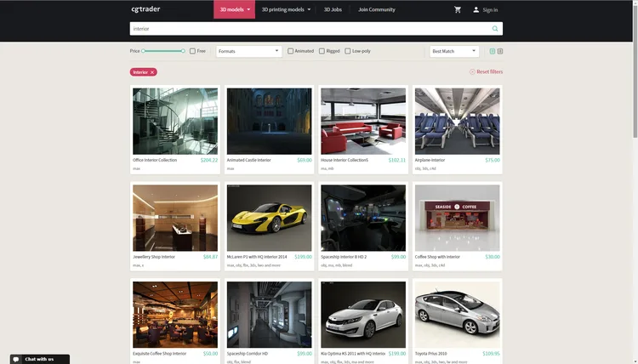Screen dimensions: 638x364
Task: Click 'Coffee Shop with Interior' title
Action: click(437, 257)
